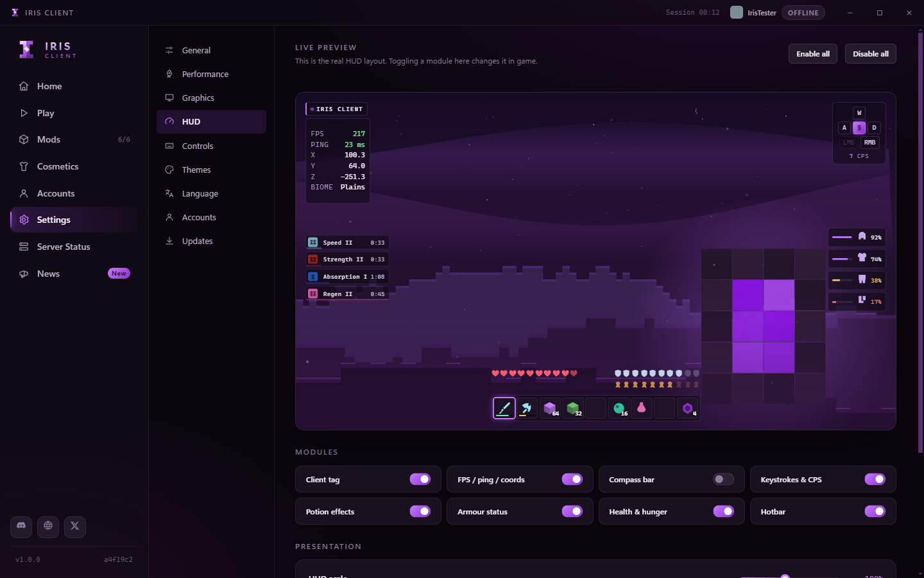Toggle the Health & hunger module
Viewport: 924px width, 578px height.
coord(724,511)
